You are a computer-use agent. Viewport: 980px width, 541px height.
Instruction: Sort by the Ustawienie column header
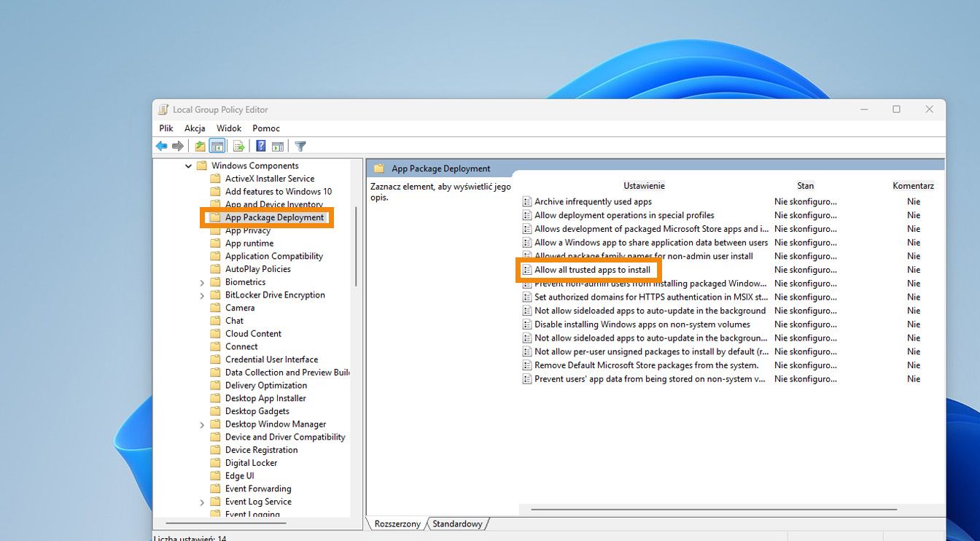(644, 186)
